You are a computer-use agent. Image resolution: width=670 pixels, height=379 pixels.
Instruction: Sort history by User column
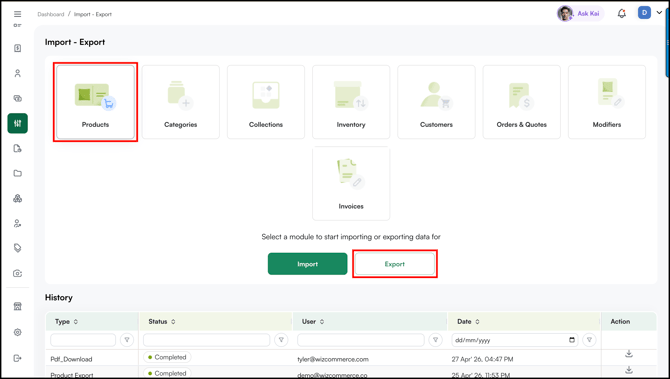[322, 322]
